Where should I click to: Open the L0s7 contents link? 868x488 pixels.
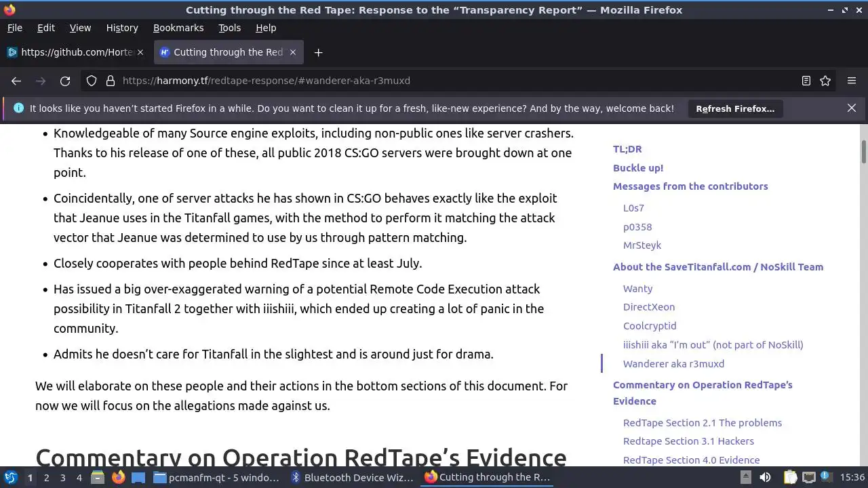click(x=633, y=208)
